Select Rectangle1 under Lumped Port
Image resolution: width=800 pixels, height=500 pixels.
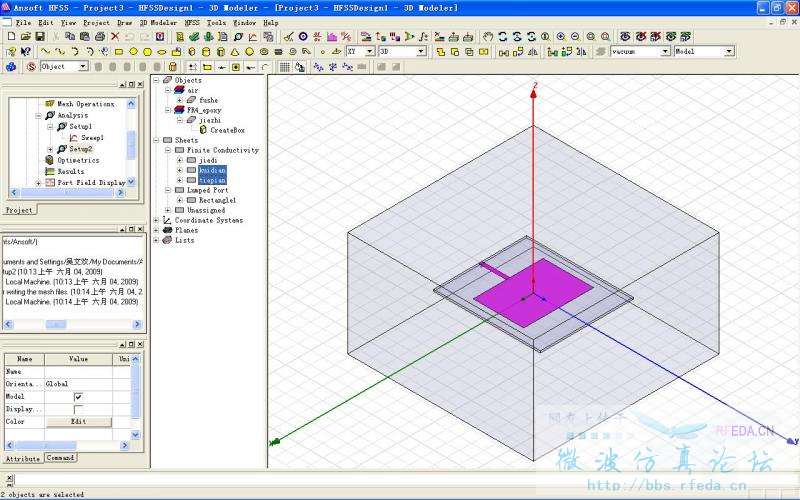[x=217, y=200]
